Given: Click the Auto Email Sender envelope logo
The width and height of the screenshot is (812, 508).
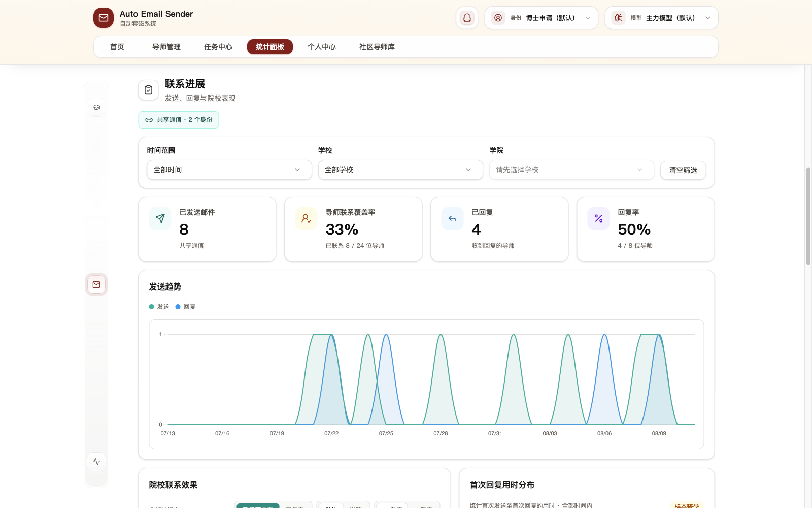Looking at the screenshot, I should coord(104,18).
